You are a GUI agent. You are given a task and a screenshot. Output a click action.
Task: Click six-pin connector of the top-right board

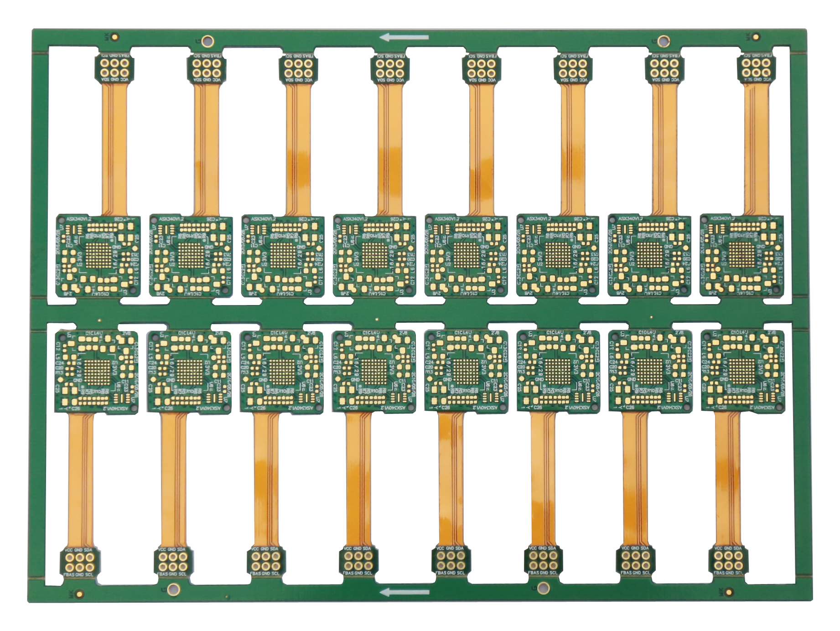[756, 67]
